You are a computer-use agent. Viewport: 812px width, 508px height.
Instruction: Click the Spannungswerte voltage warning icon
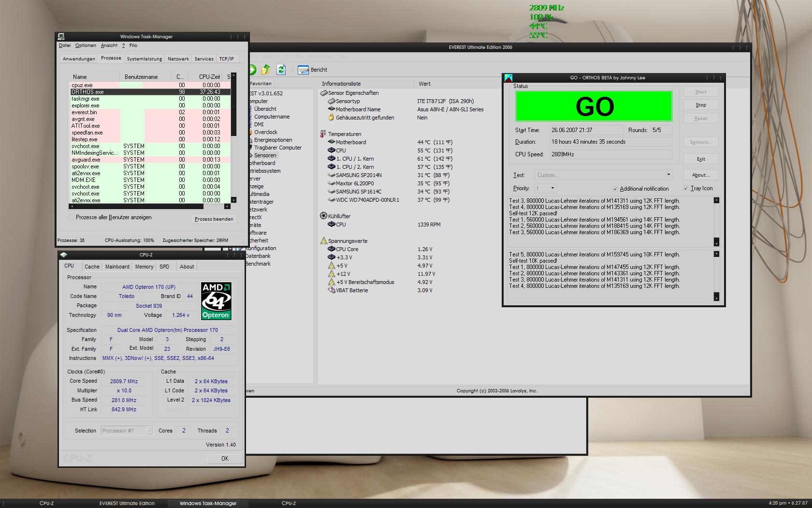click(323, 240)
